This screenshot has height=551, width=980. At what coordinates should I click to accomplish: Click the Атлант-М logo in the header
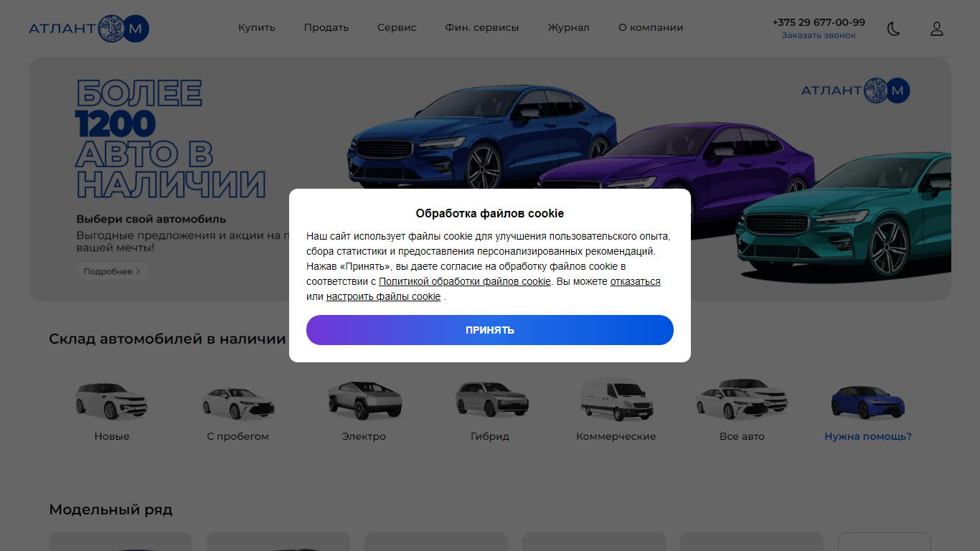coord(89,28)
